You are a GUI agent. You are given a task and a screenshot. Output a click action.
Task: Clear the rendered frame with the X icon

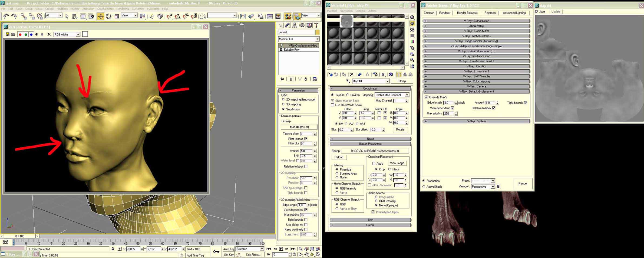[49, 34]
